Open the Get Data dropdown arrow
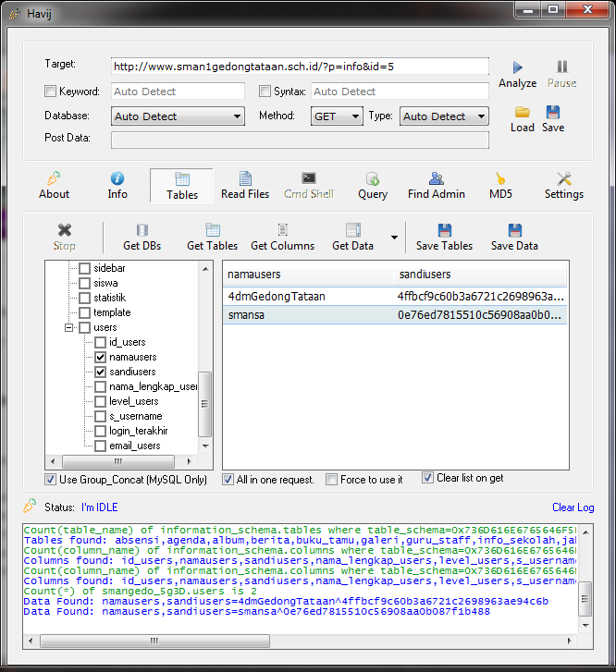Screen dimensions: 616x672 394,238
